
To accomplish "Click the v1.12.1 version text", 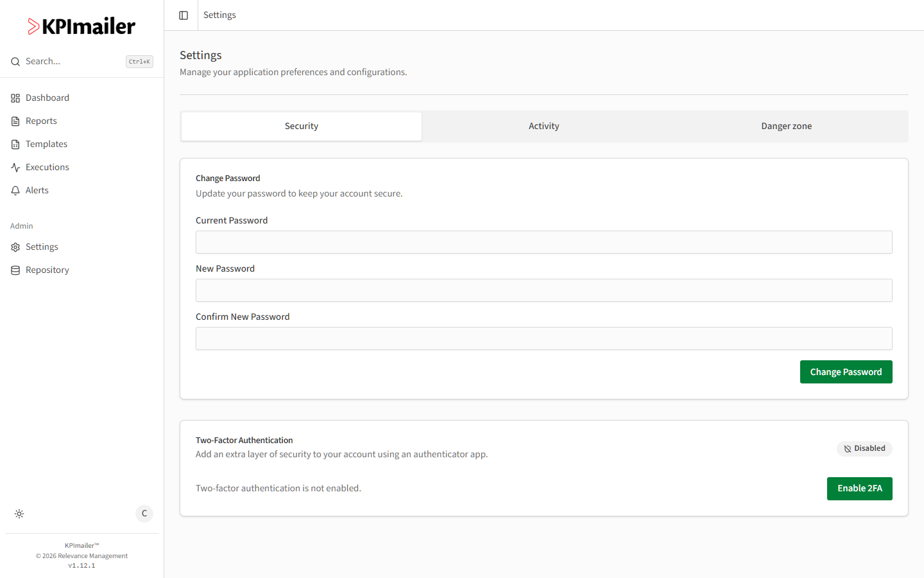I will pos(81,566).
